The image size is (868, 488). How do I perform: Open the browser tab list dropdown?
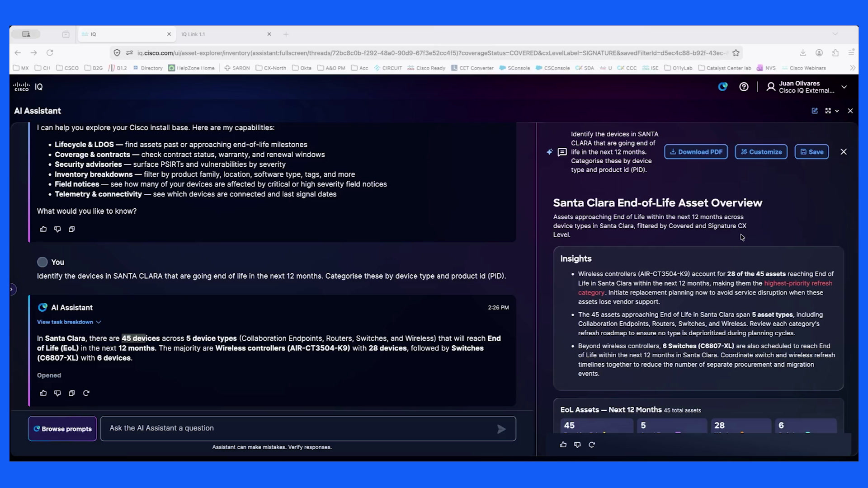coord(835,34)
